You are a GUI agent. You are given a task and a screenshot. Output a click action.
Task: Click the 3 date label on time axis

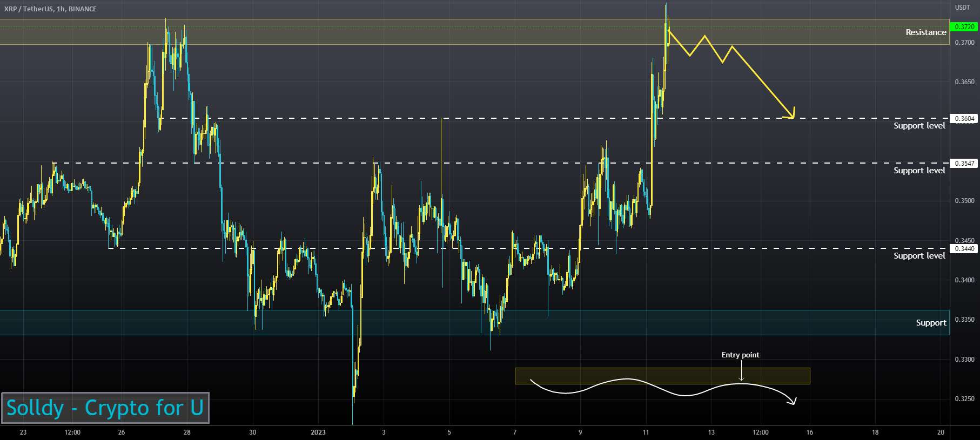(384, 432)
